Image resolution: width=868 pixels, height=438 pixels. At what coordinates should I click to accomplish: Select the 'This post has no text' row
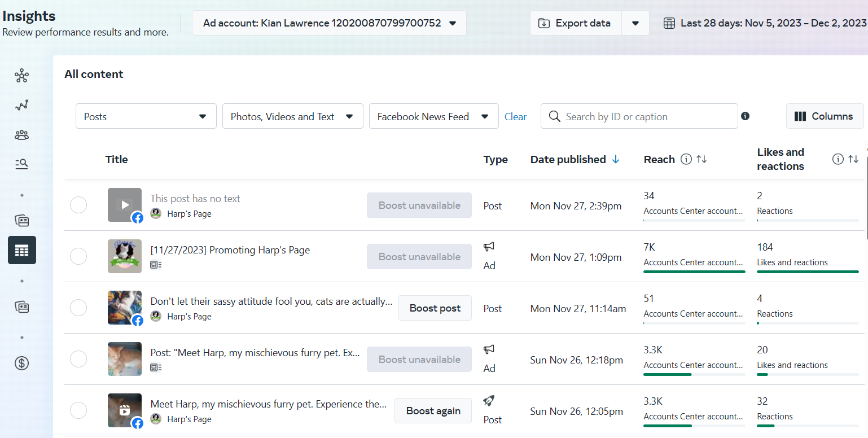tap(78, 205)
